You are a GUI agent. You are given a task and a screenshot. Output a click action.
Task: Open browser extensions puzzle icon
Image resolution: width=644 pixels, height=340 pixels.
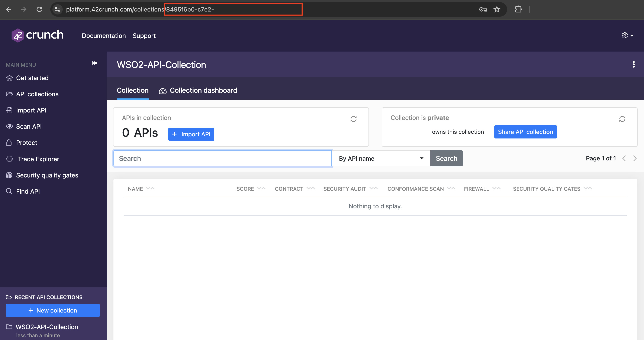click(x=518, y=10)
